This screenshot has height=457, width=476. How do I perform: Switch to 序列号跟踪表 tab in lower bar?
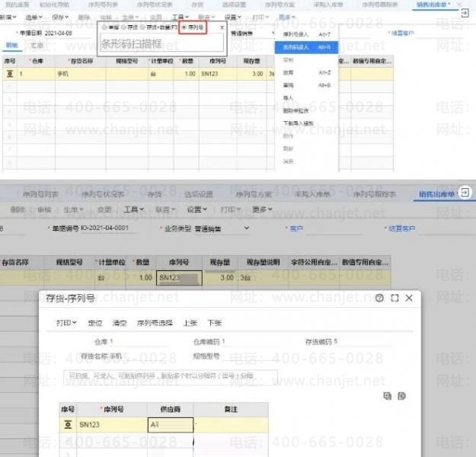pyautogui.click(x=375, y=194)
